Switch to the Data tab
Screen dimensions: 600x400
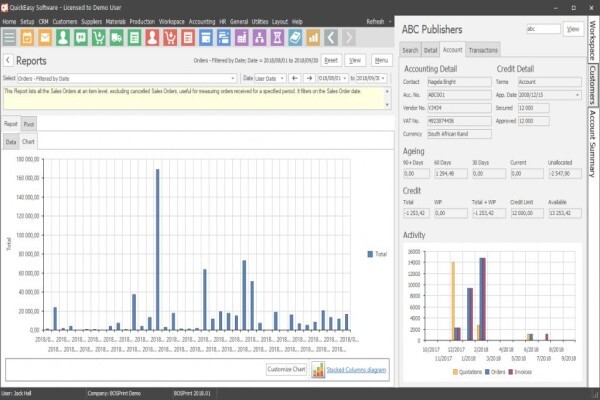point(11,142)
